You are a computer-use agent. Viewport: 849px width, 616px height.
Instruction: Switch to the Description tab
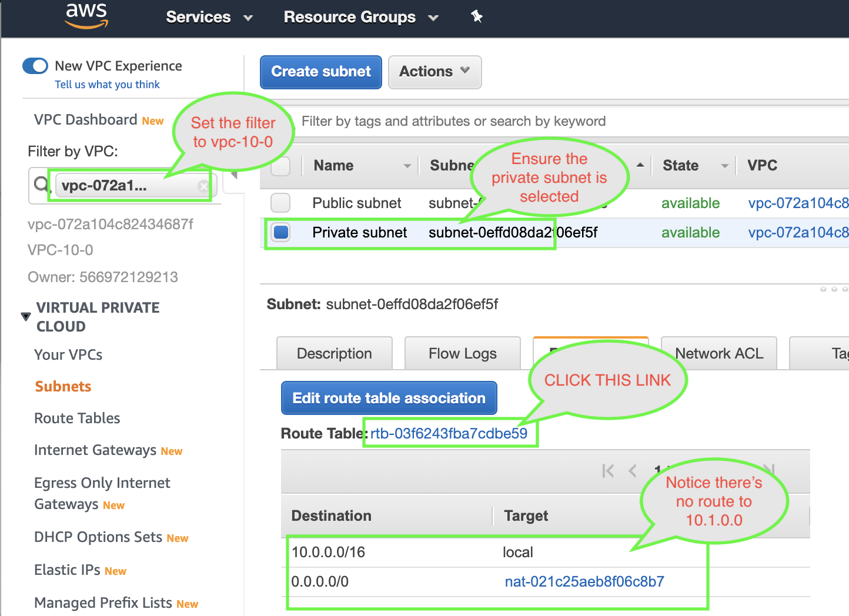335,353
